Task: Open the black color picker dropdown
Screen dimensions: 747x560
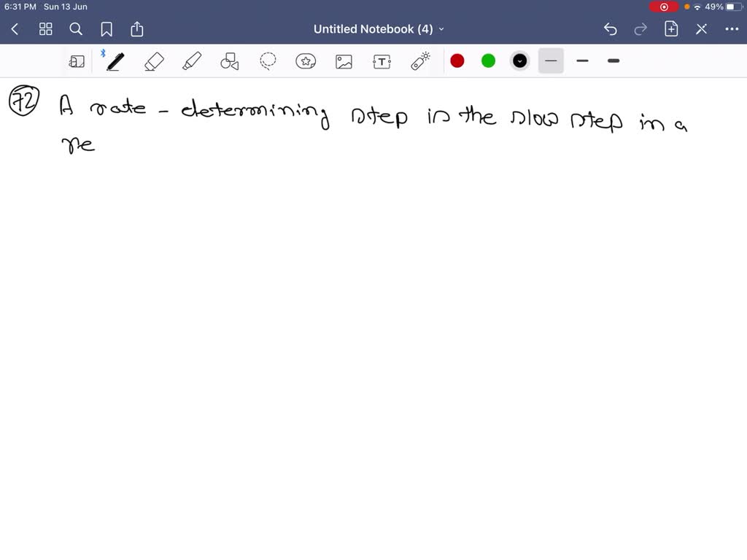Action: point(519,61)
